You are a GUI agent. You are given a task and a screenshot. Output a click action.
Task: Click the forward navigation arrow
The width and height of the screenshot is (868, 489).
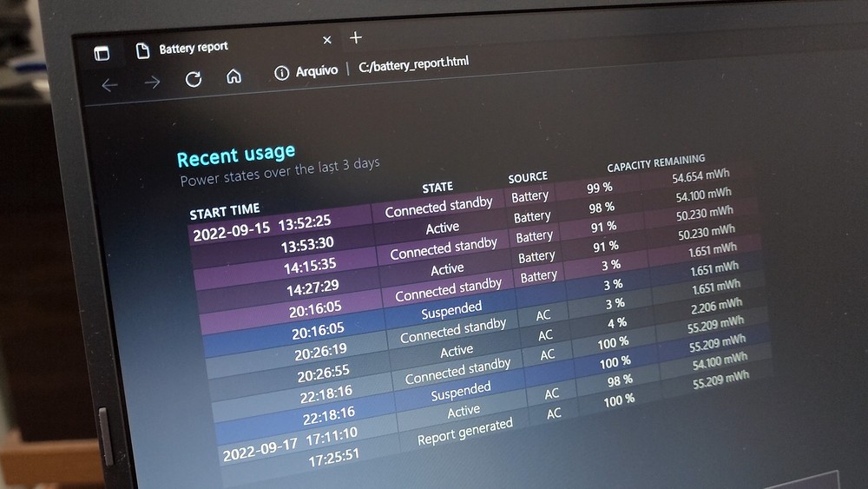152,82
